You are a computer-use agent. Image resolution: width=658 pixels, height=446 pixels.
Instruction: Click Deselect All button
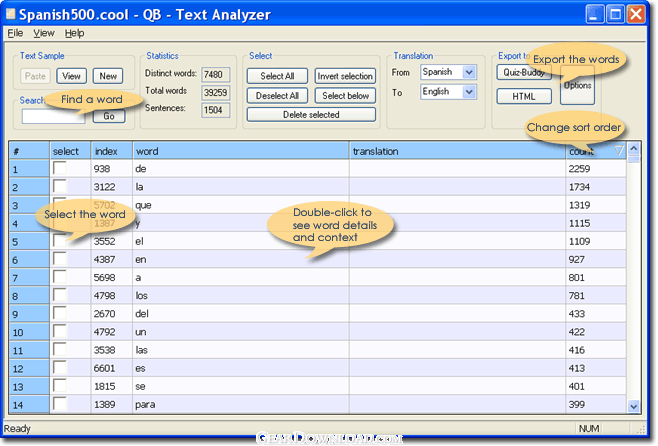(x=277, y=96)
